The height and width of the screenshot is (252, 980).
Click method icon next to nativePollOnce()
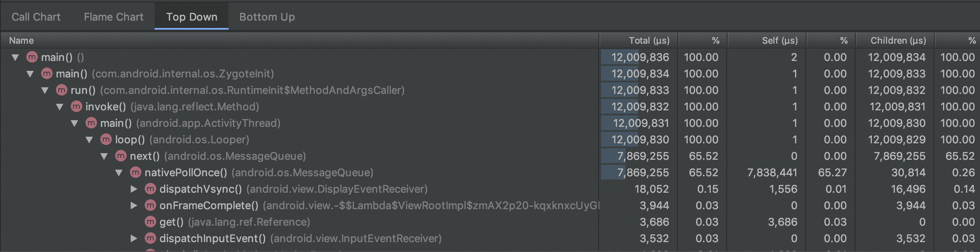(136, 173)
